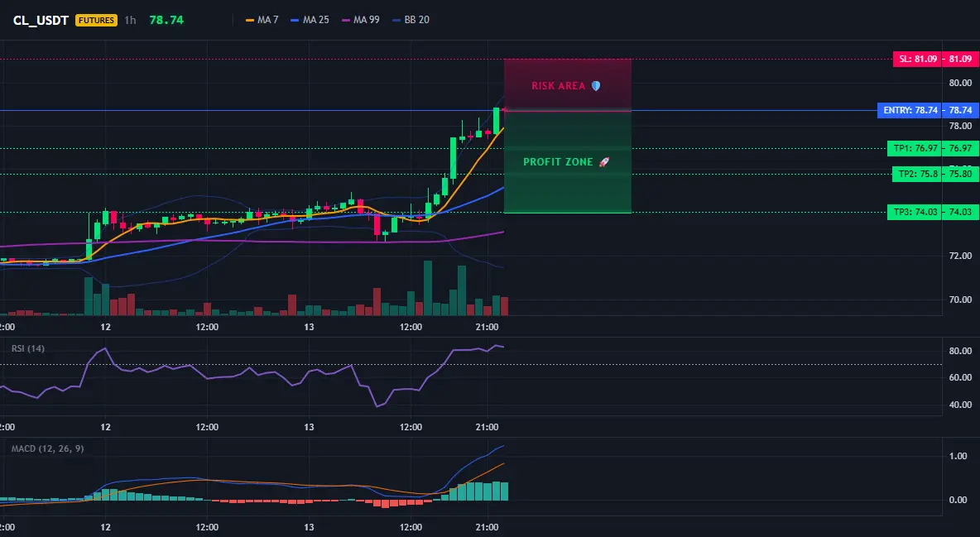Select the TP3: 74.03 label
The height and width of the screenshot is (537, 980).
tap(915, 213)
